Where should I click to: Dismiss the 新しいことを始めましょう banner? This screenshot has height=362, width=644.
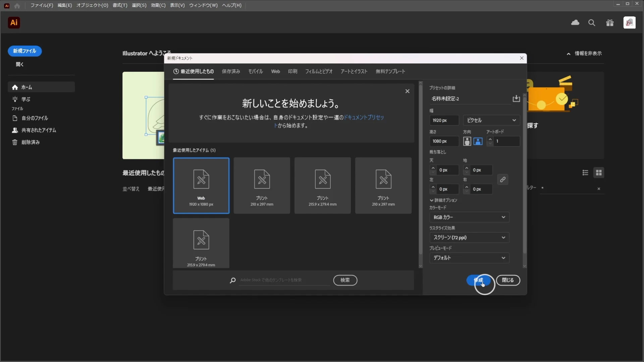407,91
